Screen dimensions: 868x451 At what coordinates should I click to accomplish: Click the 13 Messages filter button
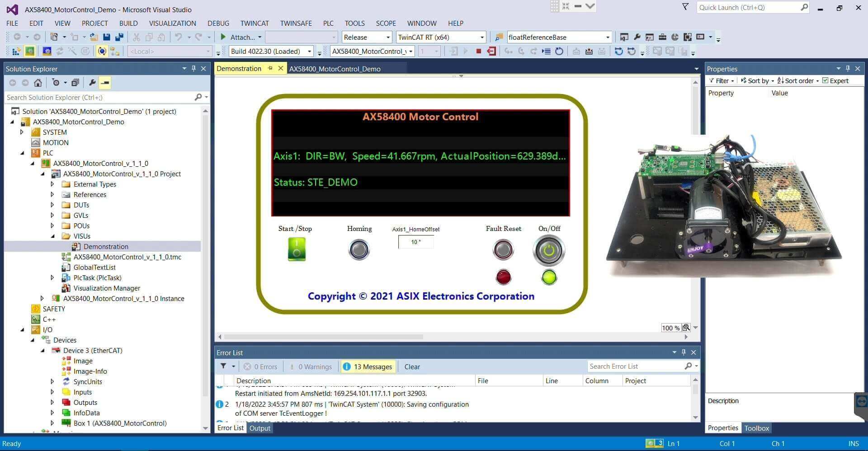point(368,366)
